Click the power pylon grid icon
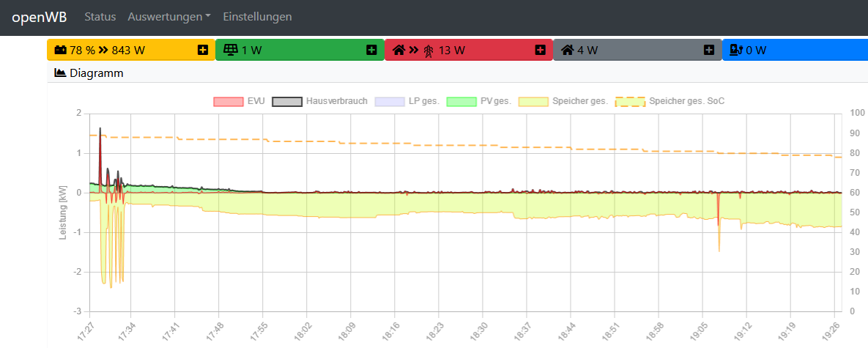868x348 pixels. click(x=429, y=51)
